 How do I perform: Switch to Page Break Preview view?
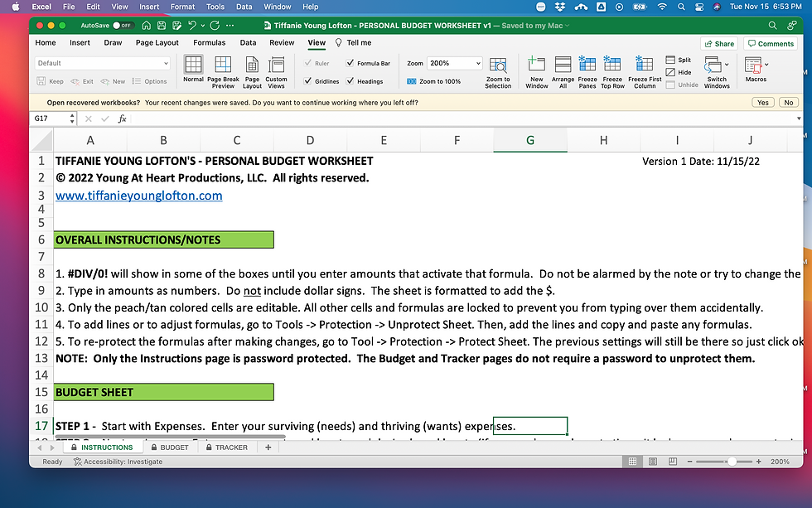[222, 72]
